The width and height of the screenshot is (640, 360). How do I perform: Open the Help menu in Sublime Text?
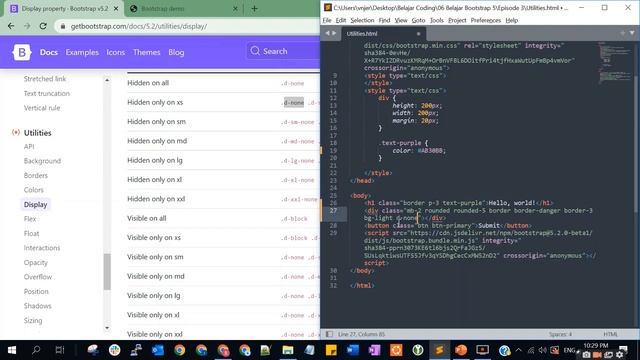point(511,20)
